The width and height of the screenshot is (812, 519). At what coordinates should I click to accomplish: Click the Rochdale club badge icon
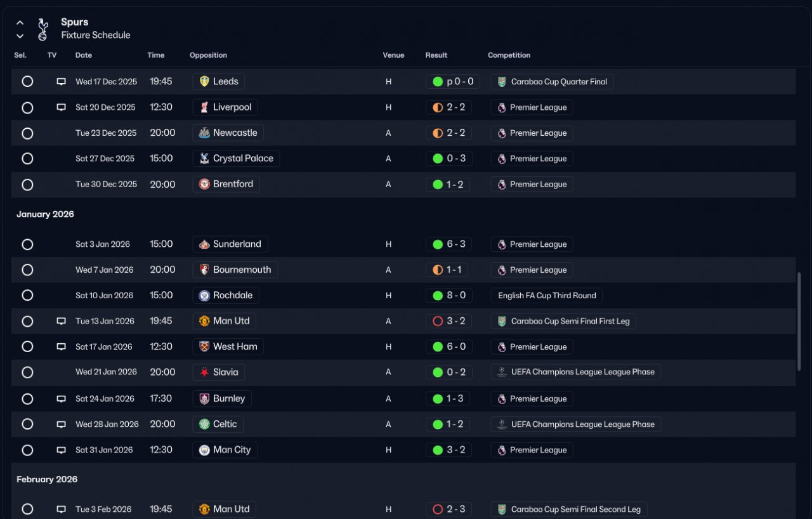point(204,296)
